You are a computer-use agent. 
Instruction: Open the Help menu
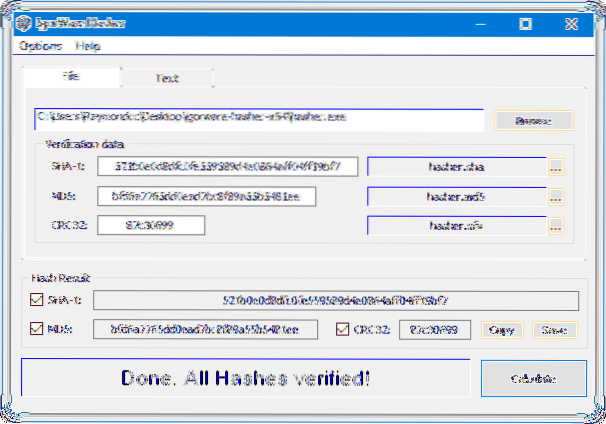tap(88, 45)
